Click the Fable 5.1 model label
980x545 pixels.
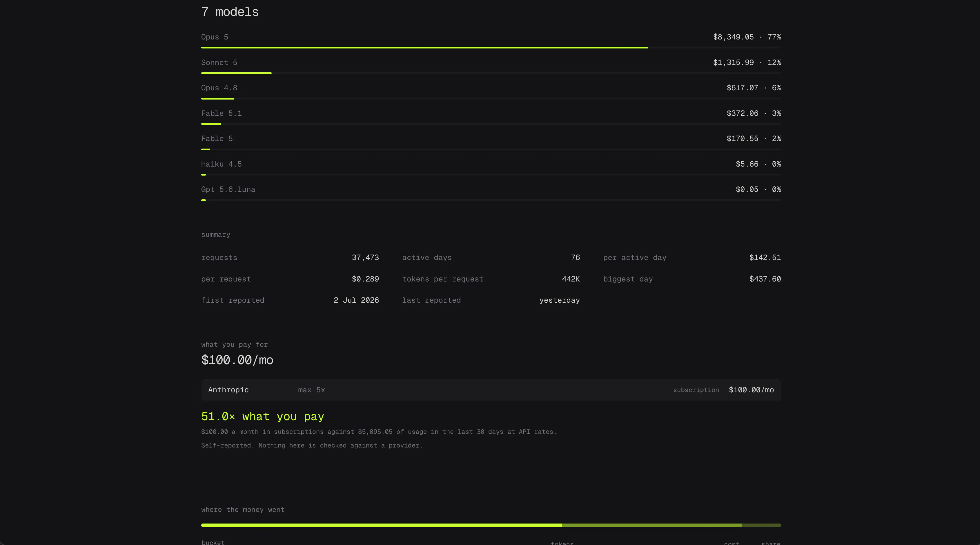click(222, 113)
